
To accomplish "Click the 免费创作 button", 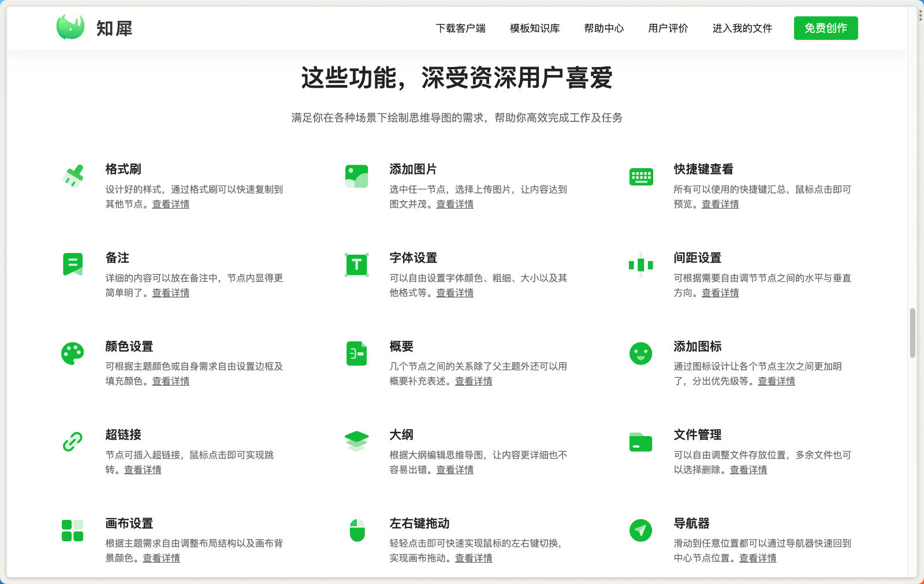I will 826,28.
